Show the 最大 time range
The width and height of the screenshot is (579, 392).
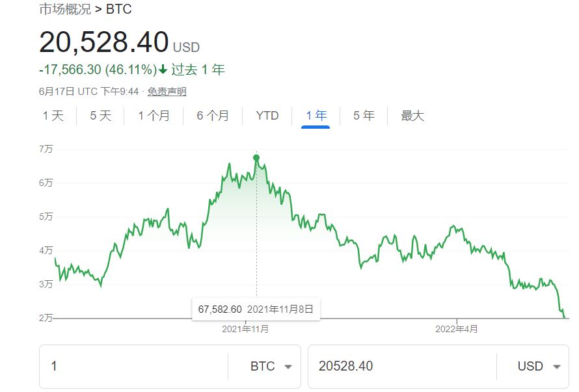412,116
